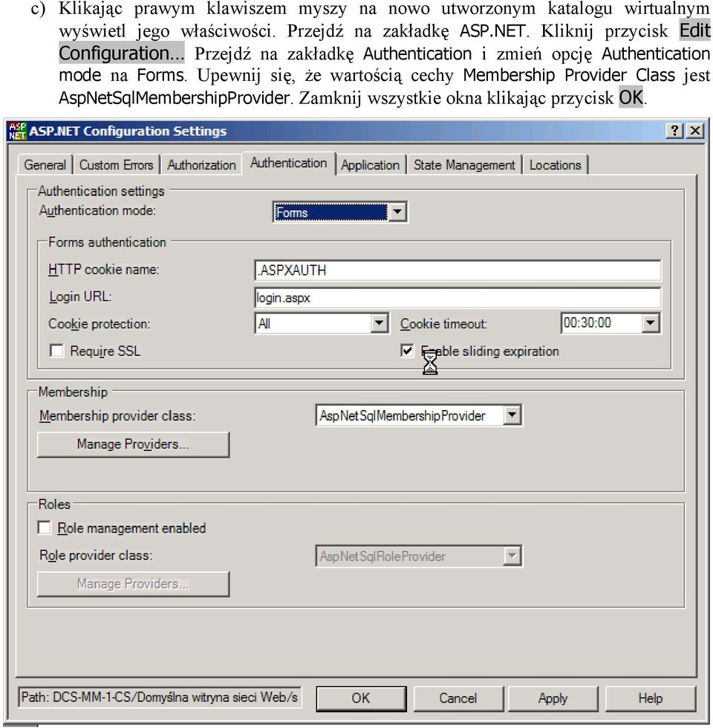
Task: Enable the Require SSL checkbox
Action: coord(56,351)
